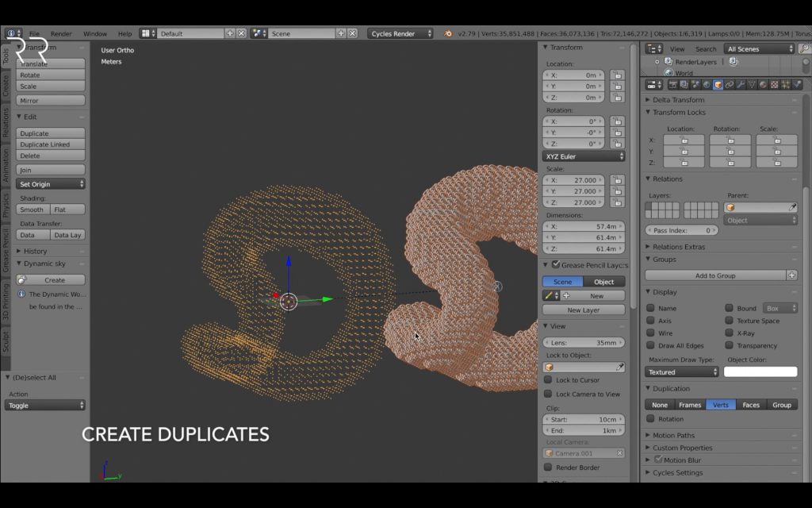Screen dimensions: 812x508
Task: Open the Material sphere tab
Action: 764,84
